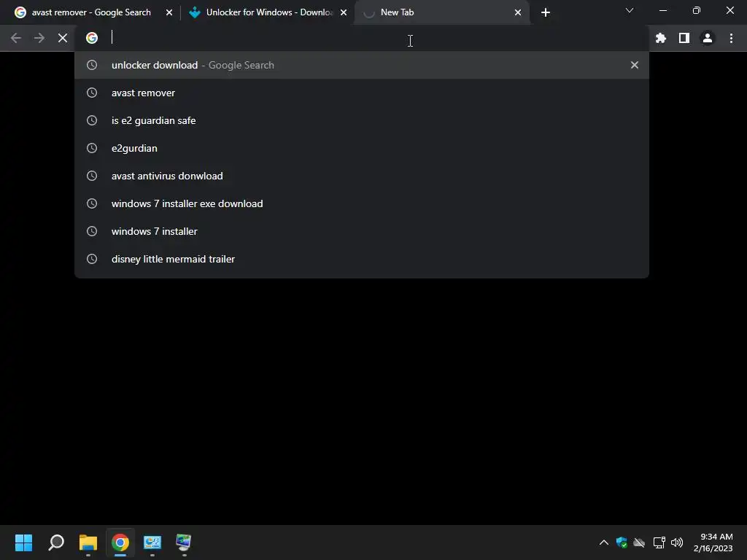
Task: Open taskbar Search
Action: tap(56, 542)
